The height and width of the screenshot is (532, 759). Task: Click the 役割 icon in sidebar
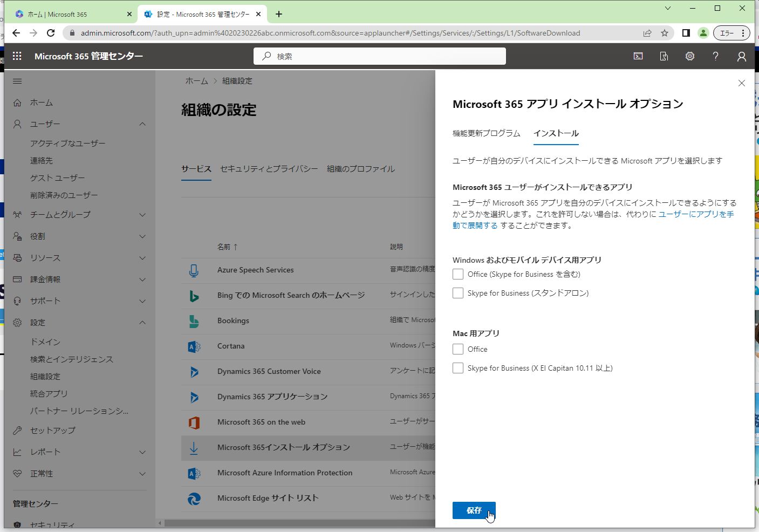coord(17,236)
